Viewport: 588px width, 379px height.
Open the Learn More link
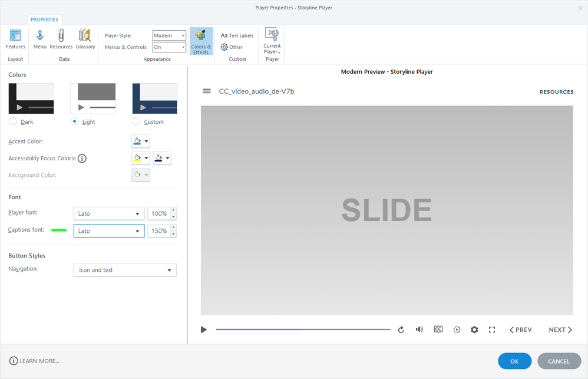tap(35, 361)
